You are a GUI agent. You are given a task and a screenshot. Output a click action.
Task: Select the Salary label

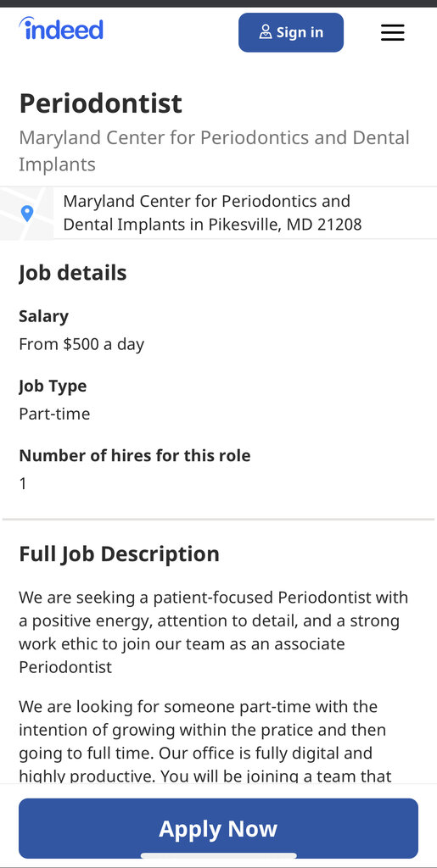coord(44,316)
